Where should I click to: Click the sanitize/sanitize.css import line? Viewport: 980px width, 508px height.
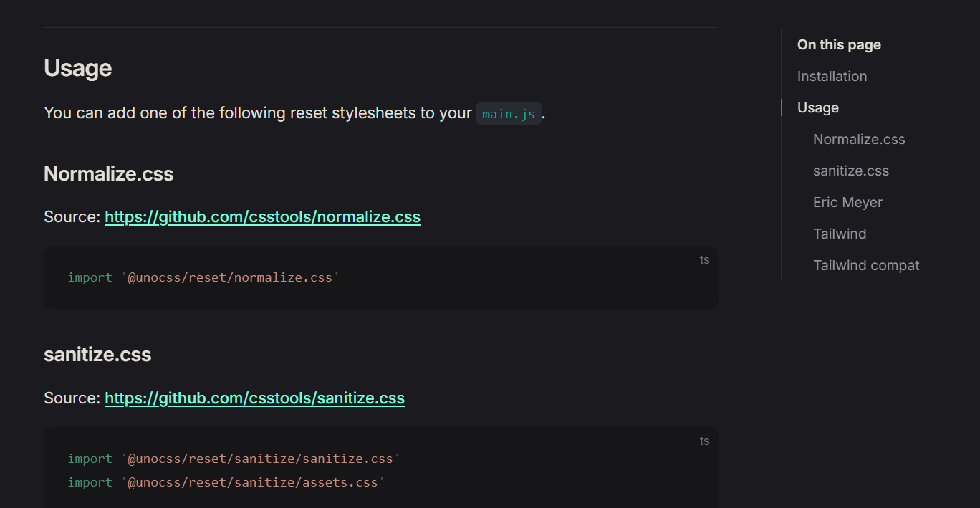pyautogui.click(x=234, y=459)
